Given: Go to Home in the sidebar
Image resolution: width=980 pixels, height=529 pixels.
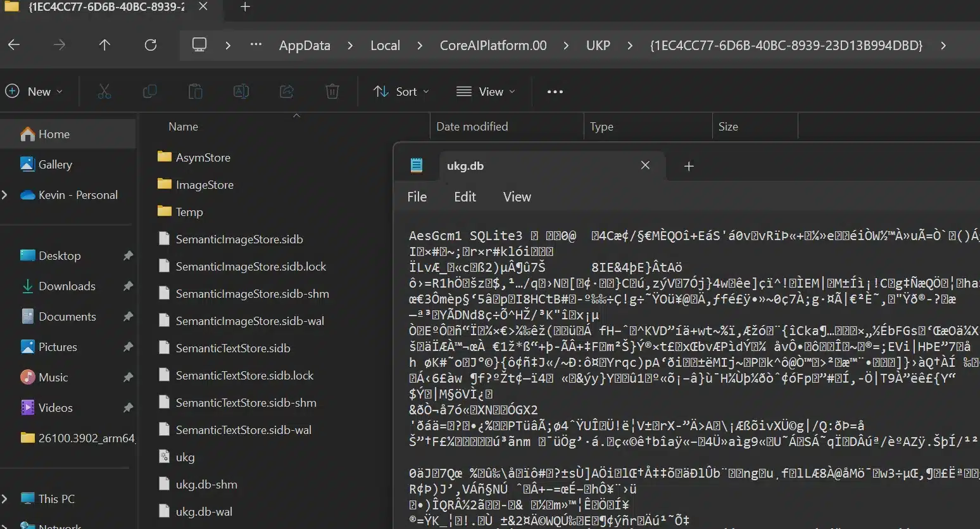Looking at the screenshot, I should (54, 134).
